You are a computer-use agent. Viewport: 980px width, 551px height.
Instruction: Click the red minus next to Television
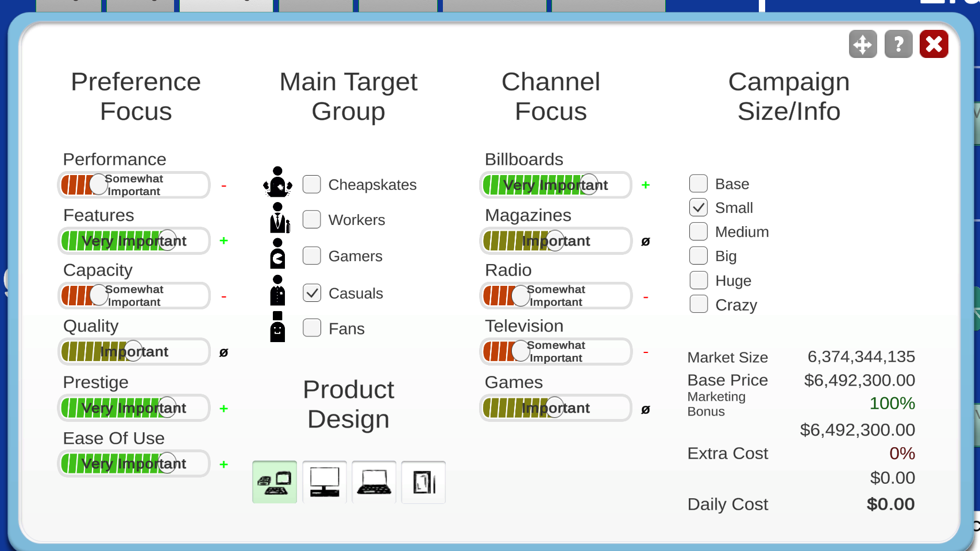click(646, 352)
